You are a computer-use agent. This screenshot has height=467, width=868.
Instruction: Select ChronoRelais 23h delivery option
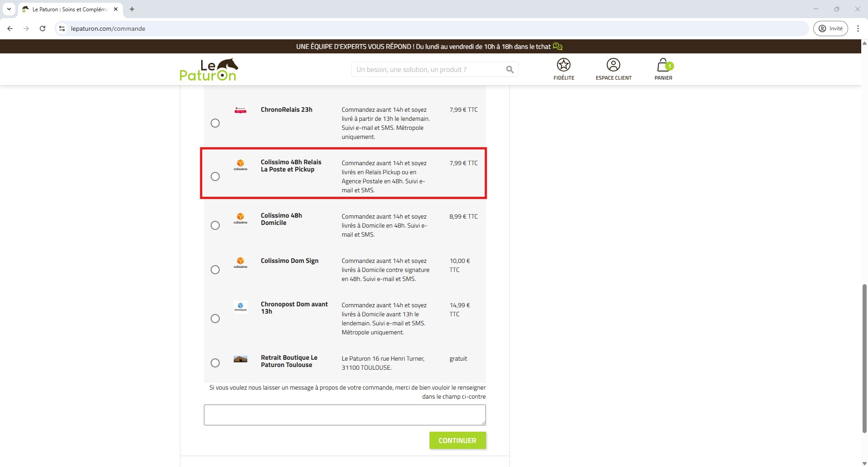click(215, 123)
